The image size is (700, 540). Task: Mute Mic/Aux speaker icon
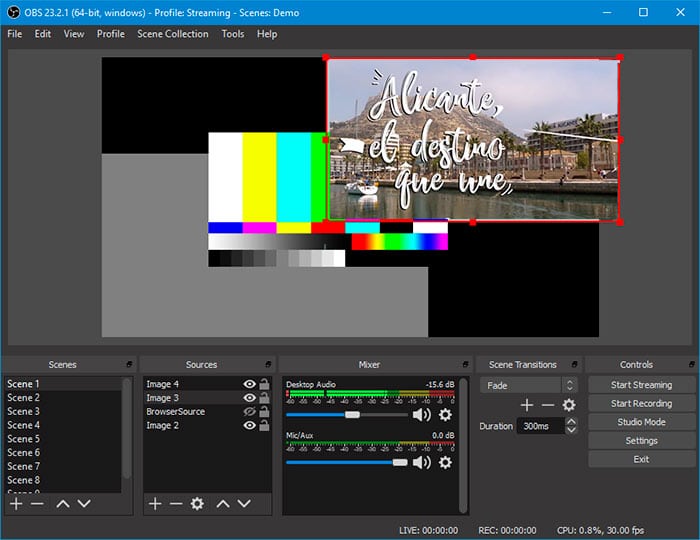[x=421, y=462]
